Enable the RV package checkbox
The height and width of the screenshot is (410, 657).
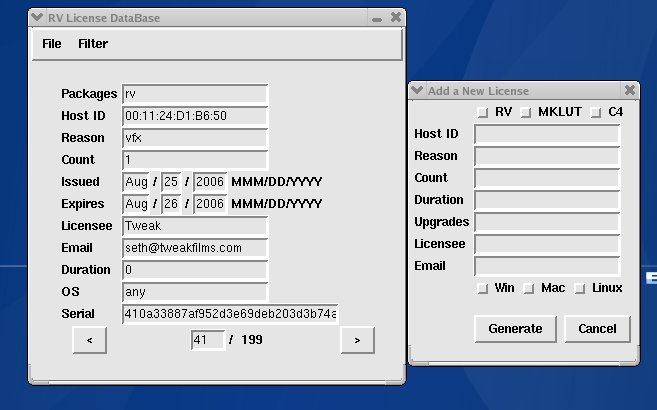(483, 113)
